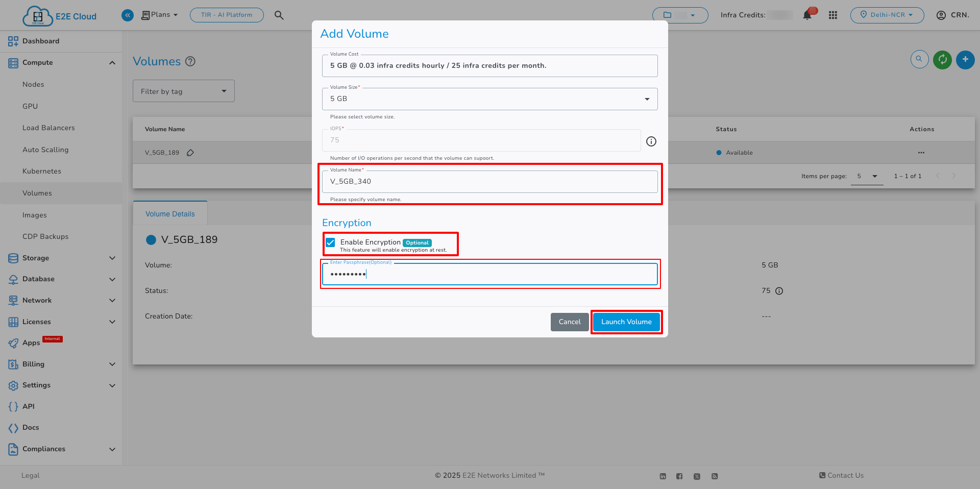Click the green refresh volumes icon
The image size is (980, 489).
pos(942,60)
